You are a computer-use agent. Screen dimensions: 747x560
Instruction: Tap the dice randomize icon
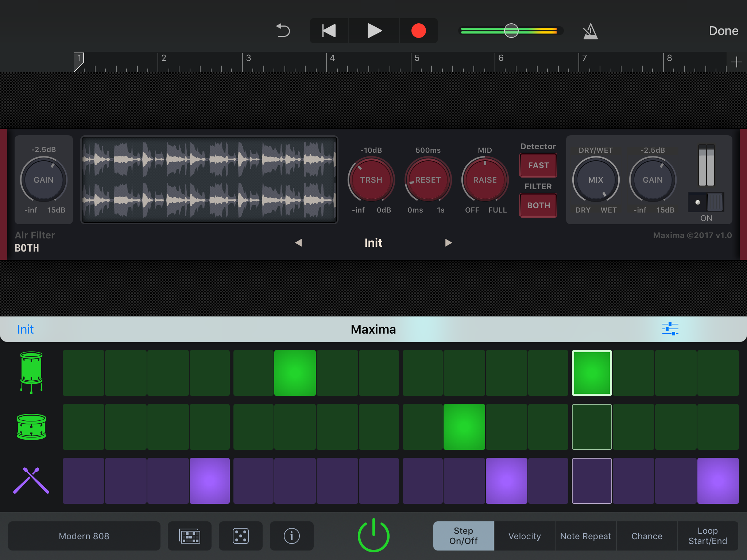(240, 536)
